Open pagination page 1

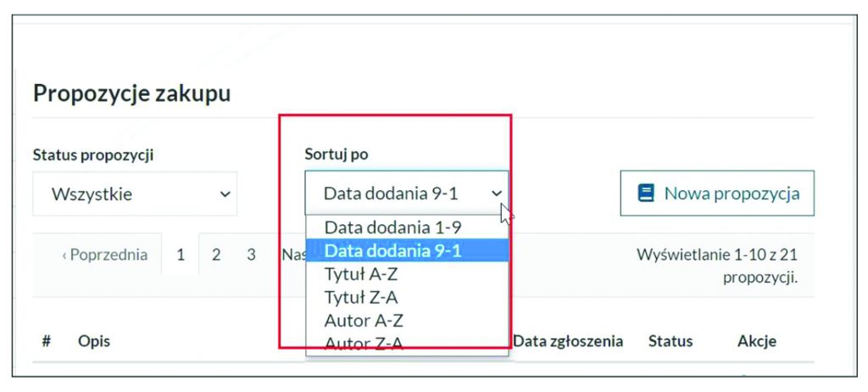point(181,255)
